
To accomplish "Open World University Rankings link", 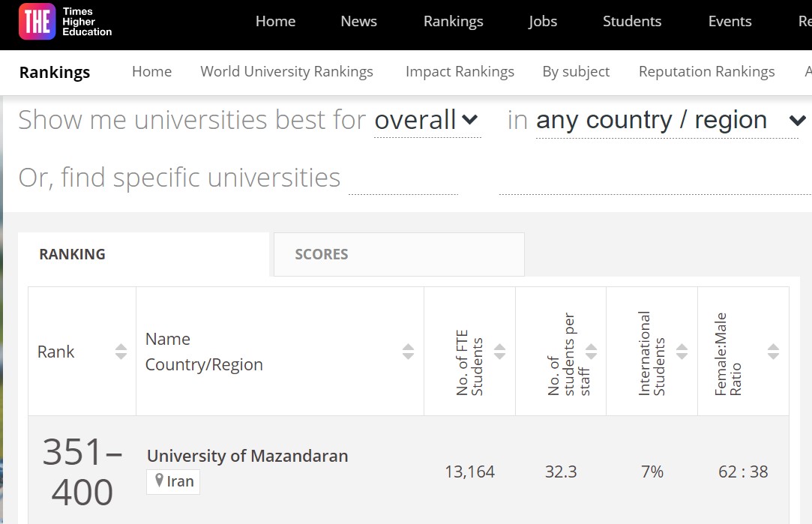I will coord(286,72).
